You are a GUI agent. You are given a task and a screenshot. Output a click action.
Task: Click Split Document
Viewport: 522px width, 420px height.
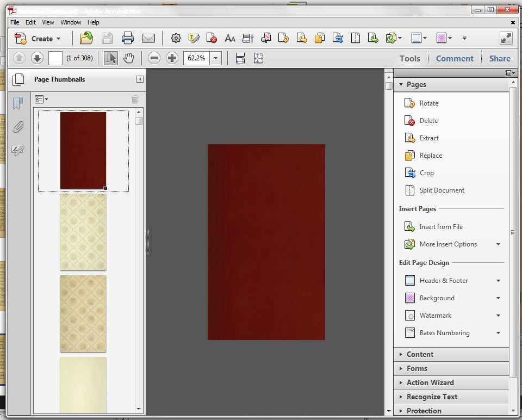tap(442, 190)
